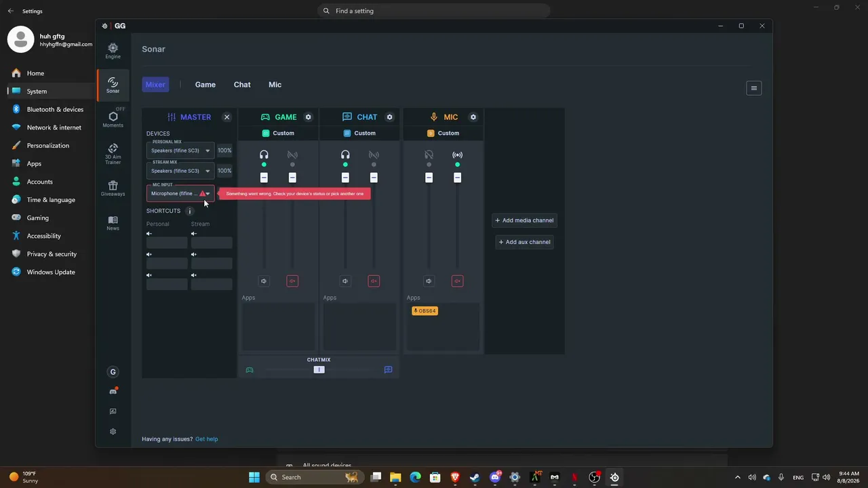Select the OBS64 app chip

pyautogui.click(x=425, y=311)
